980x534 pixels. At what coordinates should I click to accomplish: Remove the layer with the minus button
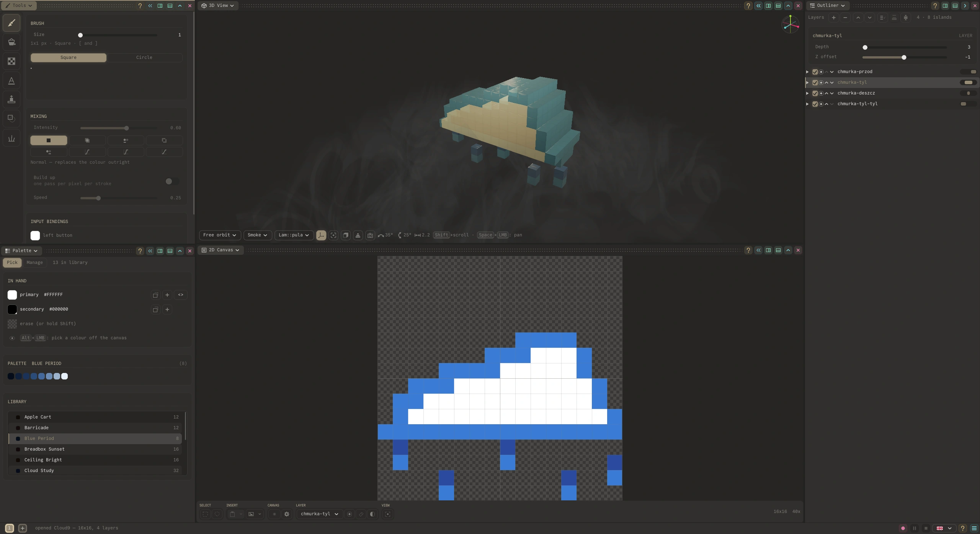point(845,18)
